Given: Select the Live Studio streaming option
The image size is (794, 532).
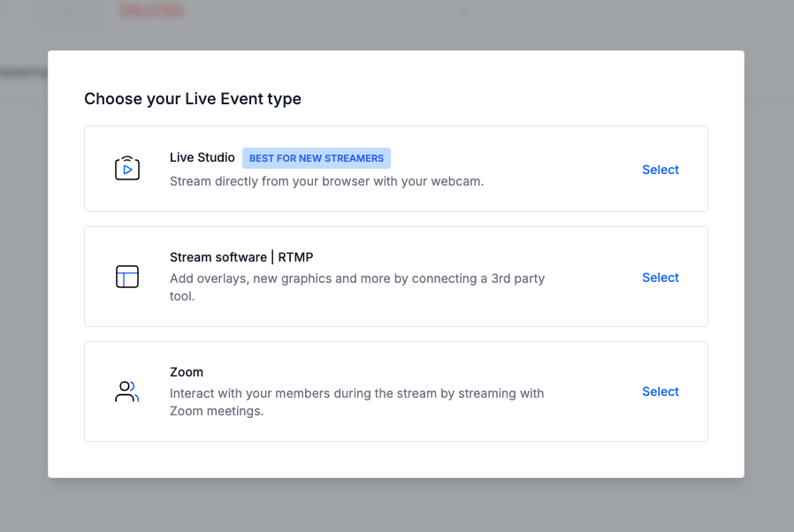Looking at the screenshot, I should (660, 169).
